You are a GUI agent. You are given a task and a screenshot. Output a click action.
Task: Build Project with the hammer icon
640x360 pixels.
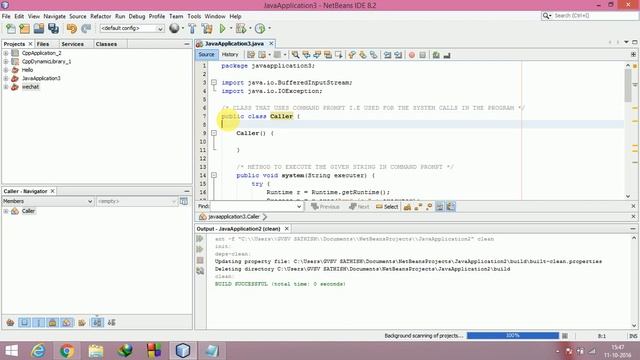(x=192, y=28)
